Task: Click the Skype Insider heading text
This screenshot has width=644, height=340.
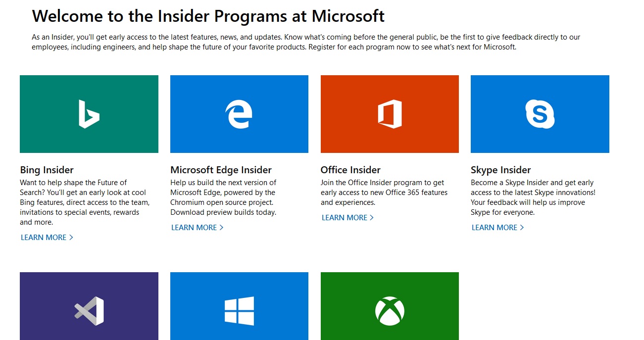Action: click(x=500, y=170)
